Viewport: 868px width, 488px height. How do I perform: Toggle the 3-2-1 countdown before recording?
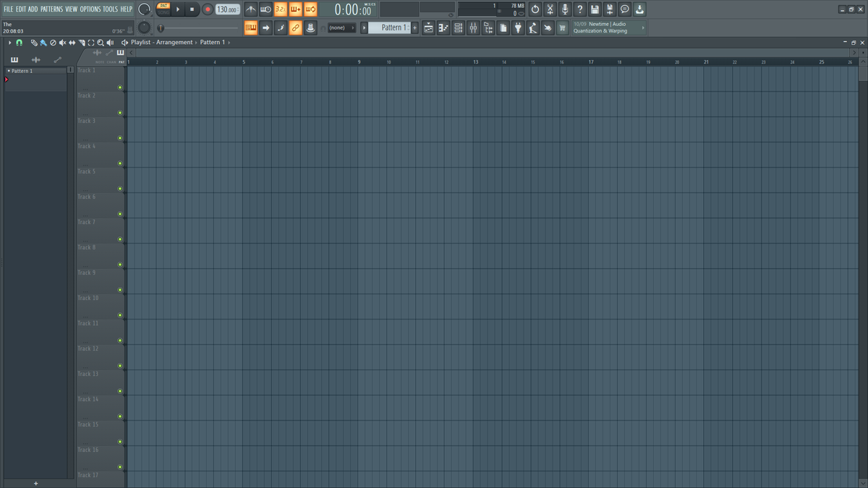(281, 9)
